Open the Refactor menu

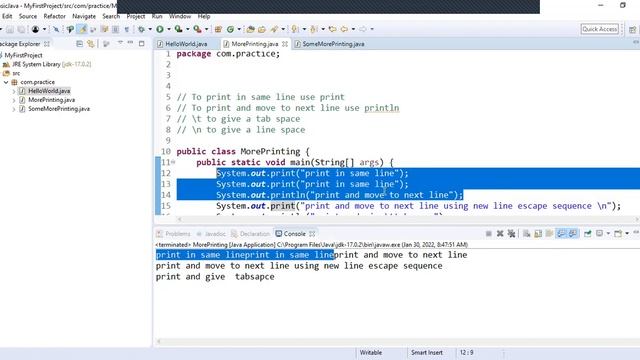tap(55, 16)
